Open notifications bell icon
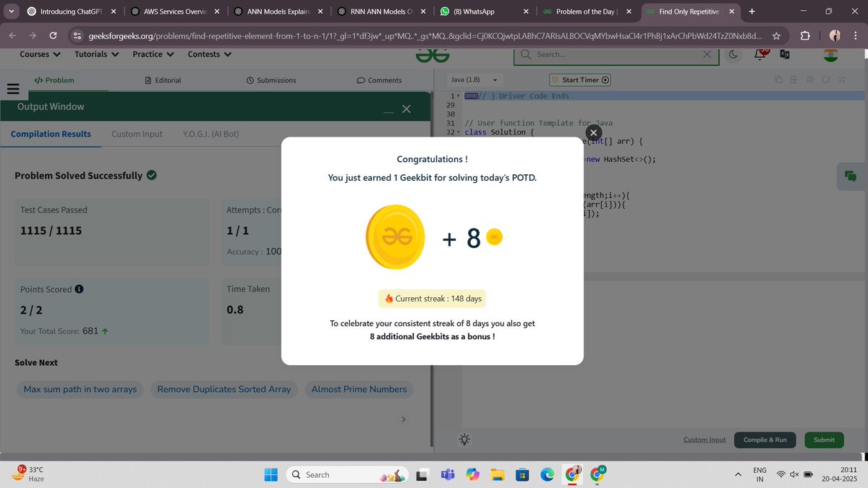 (x=760, y=54)
